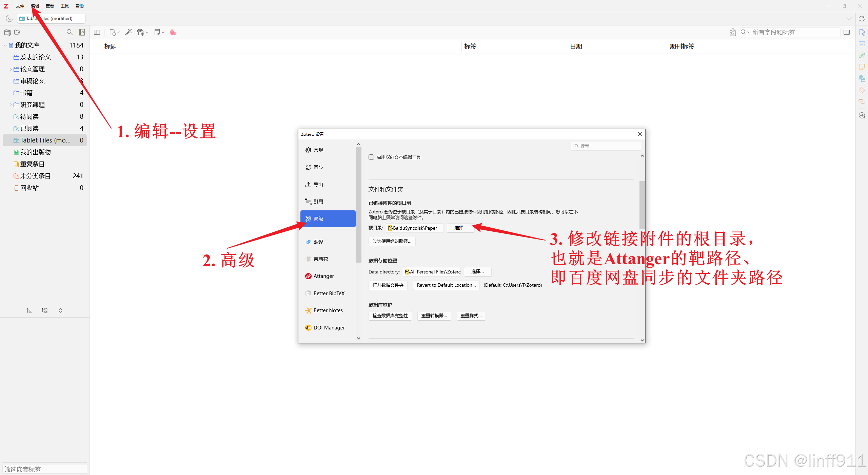Image resolution: width=868 pixels, height=475 pixels.
Task: Click the sync with zotero.org icon
Action: 862,19
